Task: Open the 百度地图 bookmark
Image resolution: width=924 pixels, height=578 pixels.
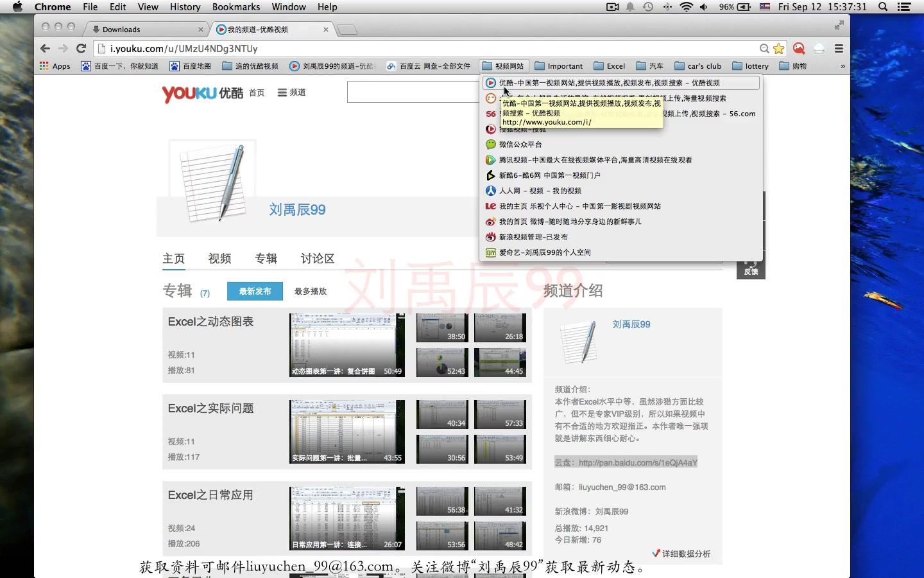Action: [x=191, y=66]
